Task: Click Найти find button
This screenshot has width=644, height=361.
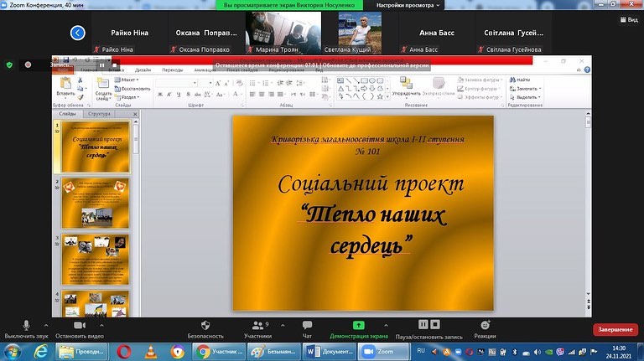Action: pyautogui.click(x=520, y=80)
